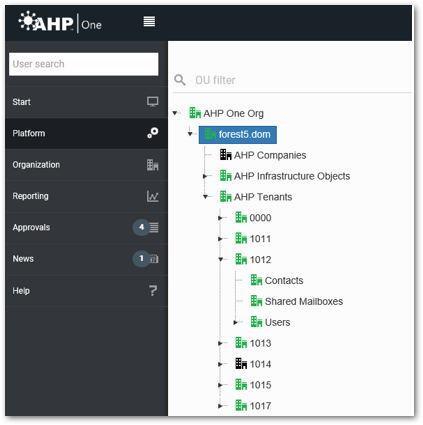The width and height of the screenshot is (423, 425).
Task: Select the AHP One Org label
Action: (x=233, y=113)
